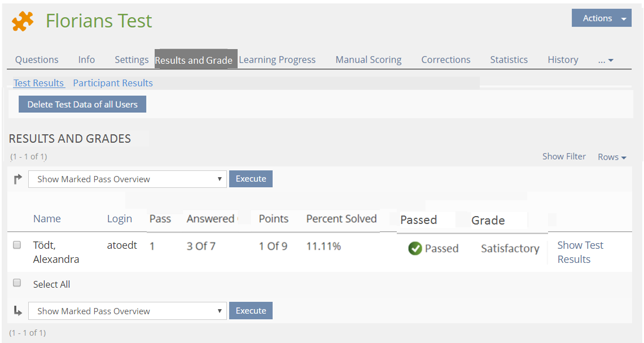Expand the bottom Show Marked Pass Overview dropdown
This screenshot has width=644, height=343.
[x=127, y=311]
